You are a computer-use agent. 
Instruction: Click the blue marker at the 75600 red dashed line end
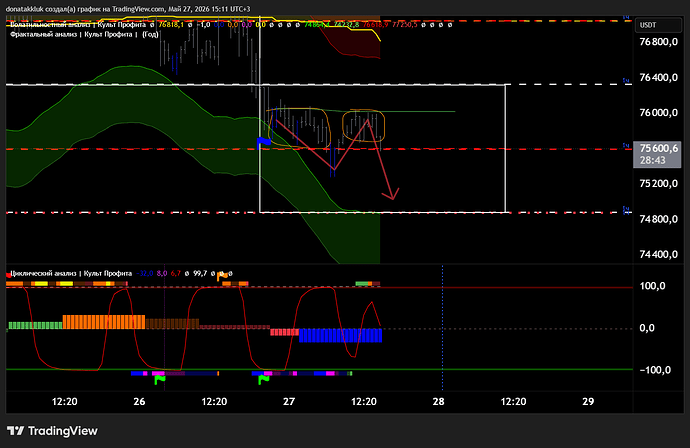click(x=626, y=145)
